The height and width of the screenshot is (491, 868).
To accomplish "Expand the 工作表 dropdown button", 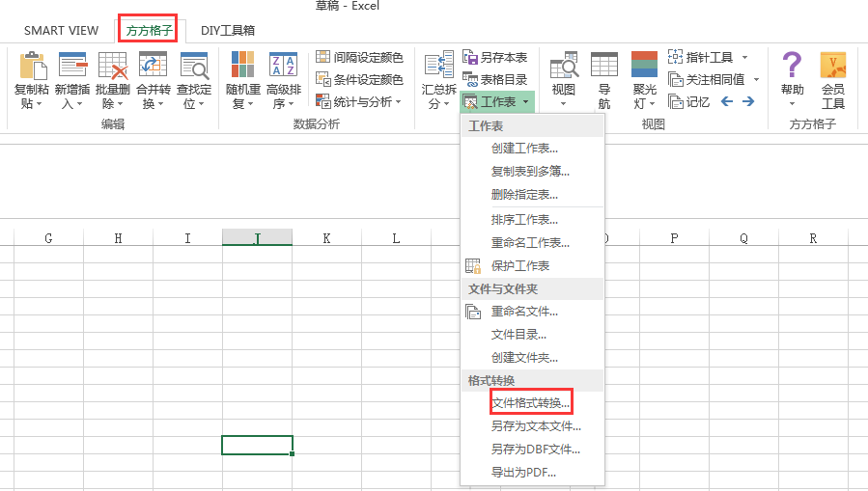I will pyautogui.click(x=497, y=102).
